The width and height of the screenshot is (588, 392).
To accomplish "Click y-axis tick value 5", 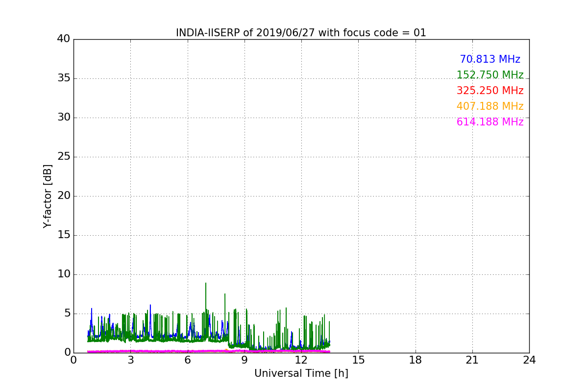I will pyautogui.click(x=67, y=314).
